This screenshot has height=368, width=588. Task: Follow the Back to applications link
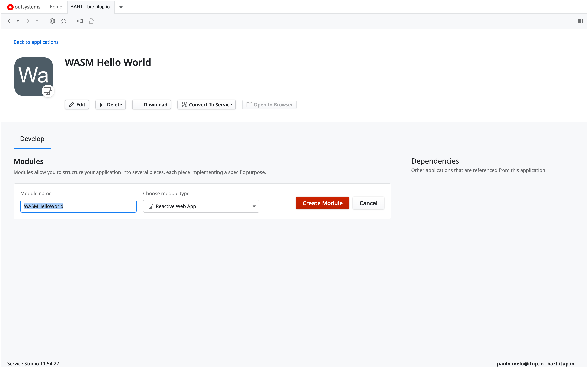tap(36, 42)
